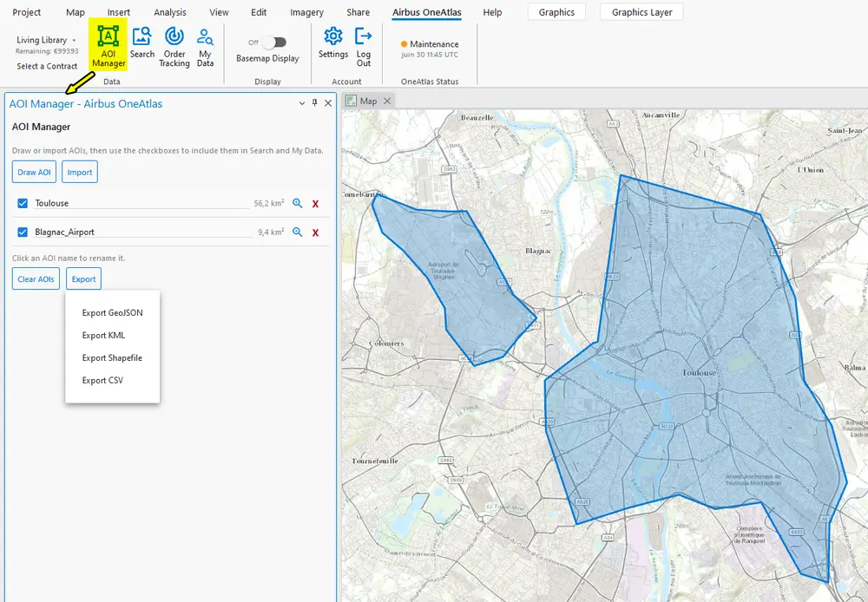Click Select a Contract
This screenshot has height=602, width=868.
(x=47, y=66)
